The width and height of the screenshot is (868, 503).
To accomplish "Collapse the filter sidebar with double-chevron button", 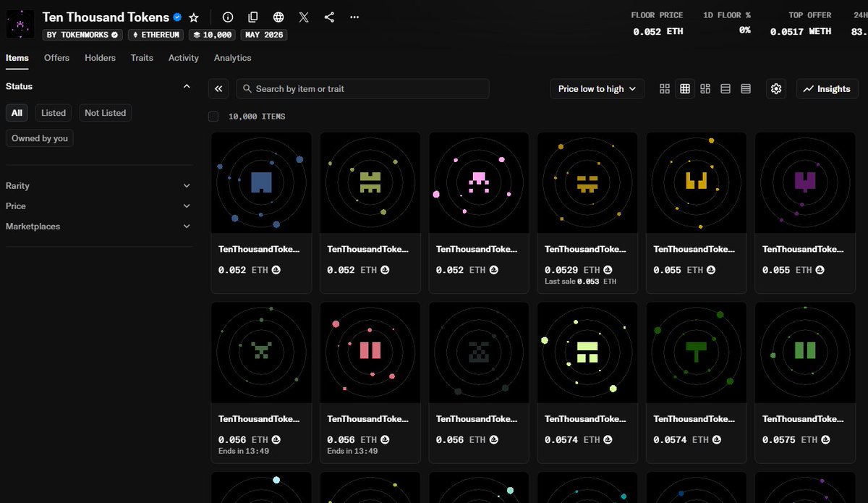I will [218, 89].
